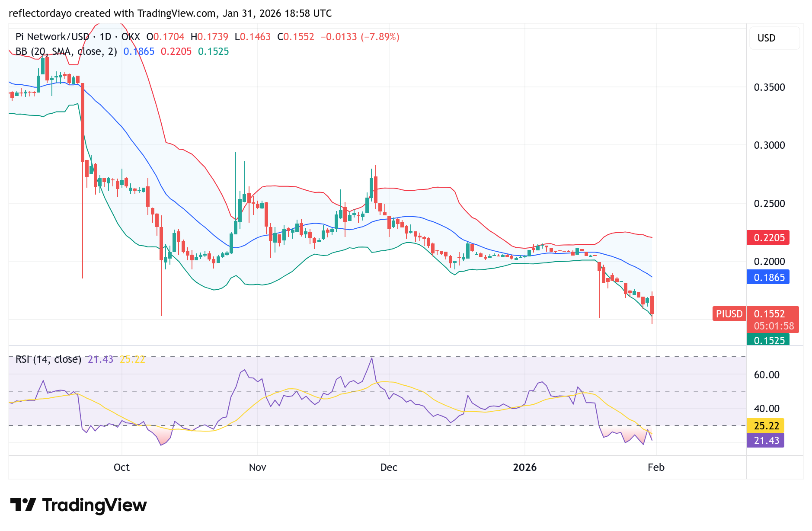Click the red 0.2205 upper band label
The width and height of the screenshot is (812, 531).
(x=768, y=237)
